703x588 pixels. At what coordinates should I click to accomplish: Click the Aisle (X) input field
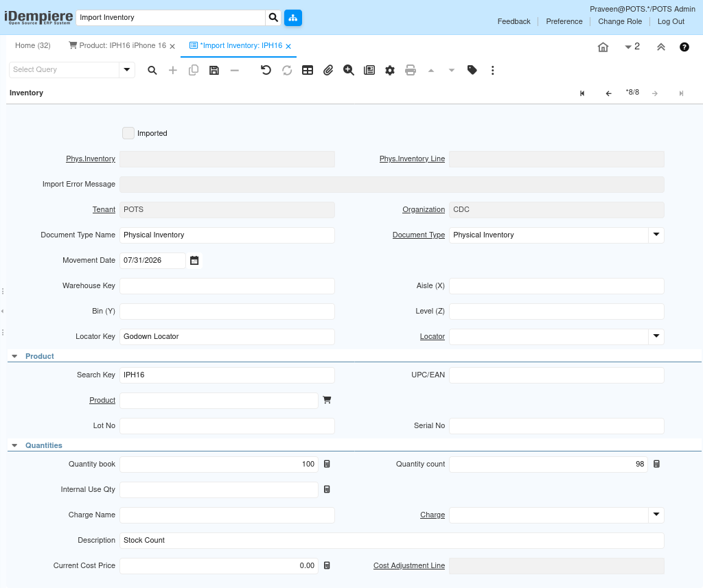tap(556, 286)
